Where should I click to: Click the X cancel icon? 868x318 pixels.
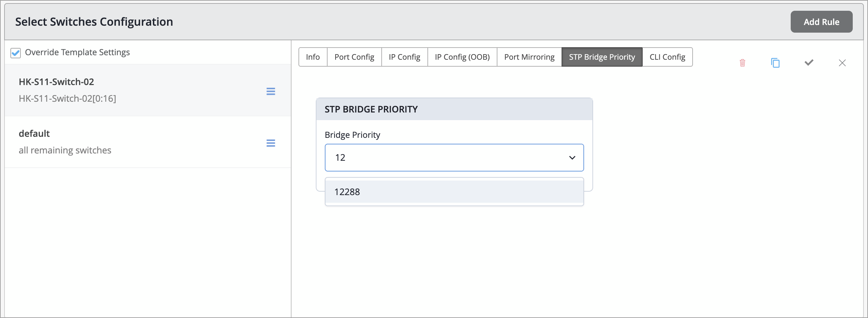pyautogui.click(x=842, y=63)
